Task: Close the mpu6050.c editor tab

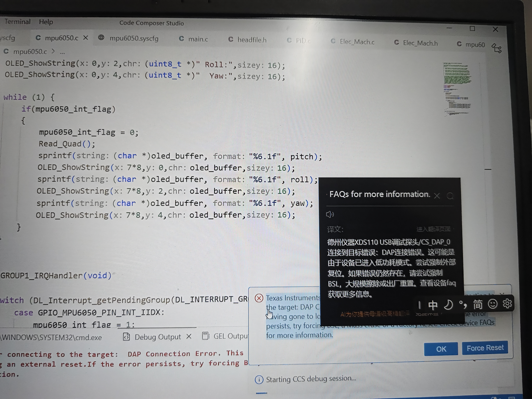Action: click(x=86, y=38)
